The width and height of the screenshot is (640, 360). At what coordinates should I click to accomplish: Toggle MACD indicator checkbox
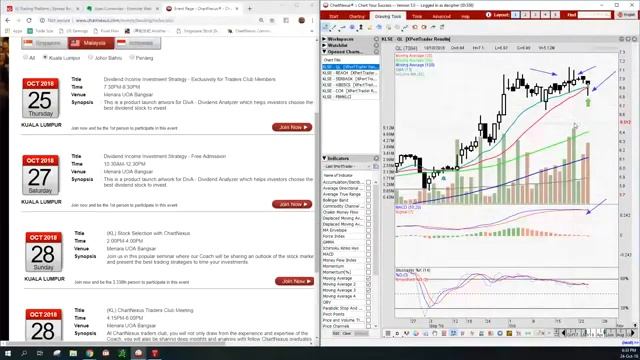(x=369, y=254)
